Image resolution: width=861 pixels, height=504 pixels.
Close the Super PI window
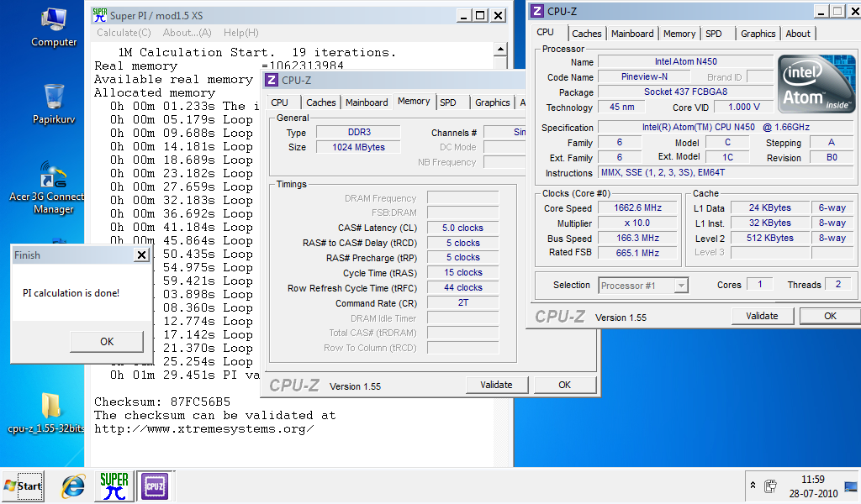498,15
